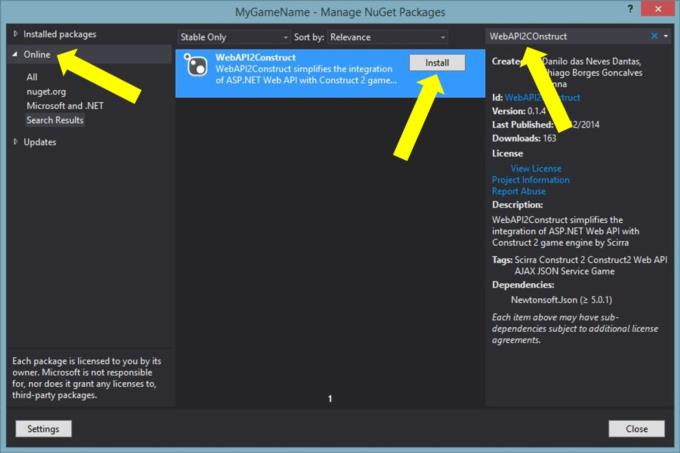Open the Project Information link

click(530, 180)
